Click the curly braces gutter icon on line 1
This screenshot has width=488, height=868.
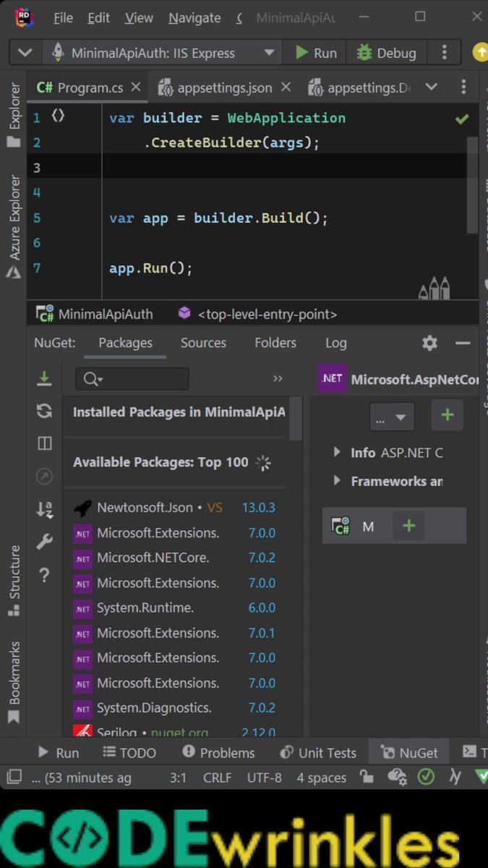(59, 116)
